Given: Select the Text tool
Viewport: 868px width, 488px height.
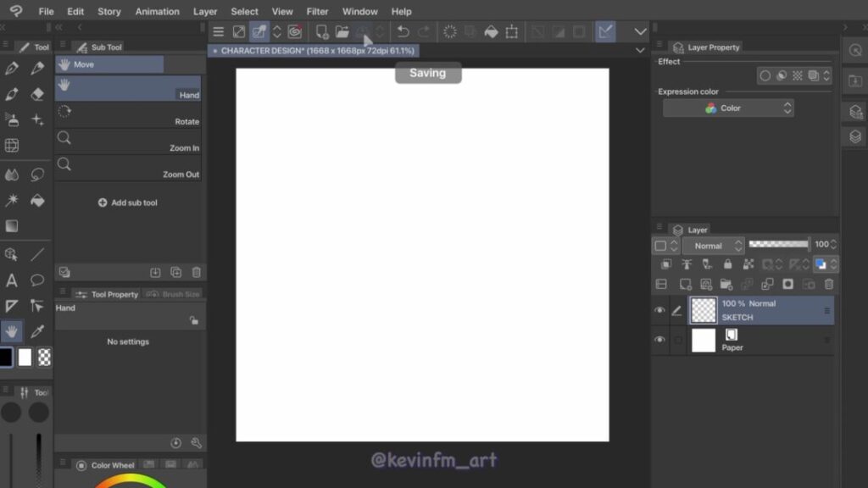Looking at the screenshot, I should [x=12, y=280].
